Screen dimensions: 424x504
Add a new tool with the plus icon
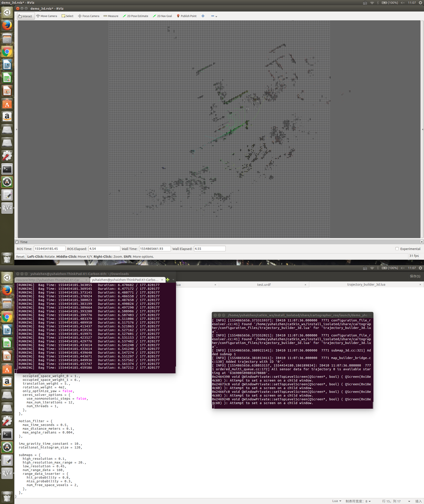[203, 16]
